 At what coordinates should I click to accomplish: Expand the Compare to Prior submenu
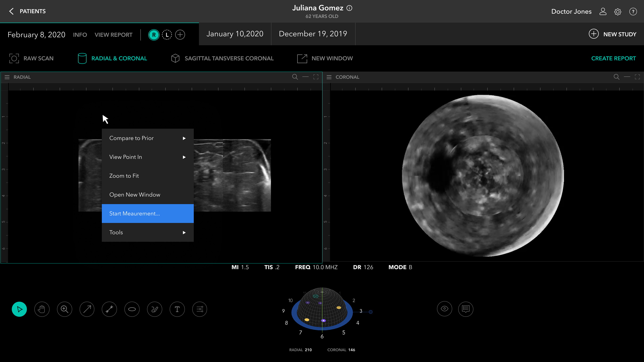coord(148,138)
